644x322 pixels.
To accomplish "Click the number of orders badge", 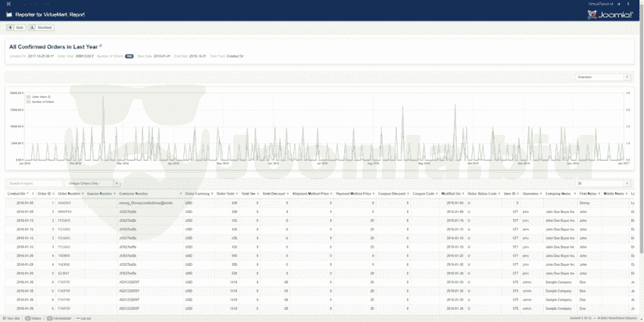I will pos(130,56).
